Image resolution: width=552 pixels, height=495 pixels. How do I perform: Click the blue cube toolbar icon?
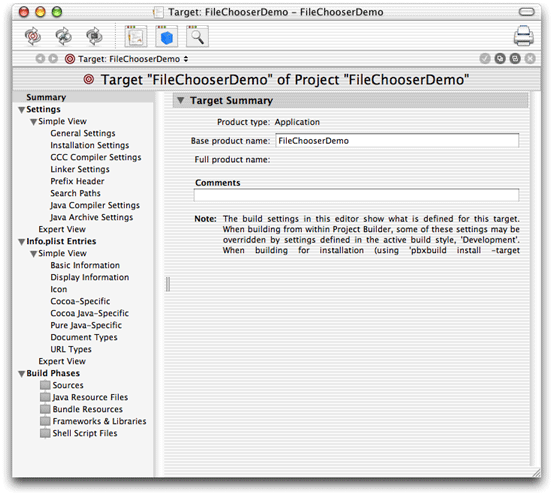coord(167,36)
